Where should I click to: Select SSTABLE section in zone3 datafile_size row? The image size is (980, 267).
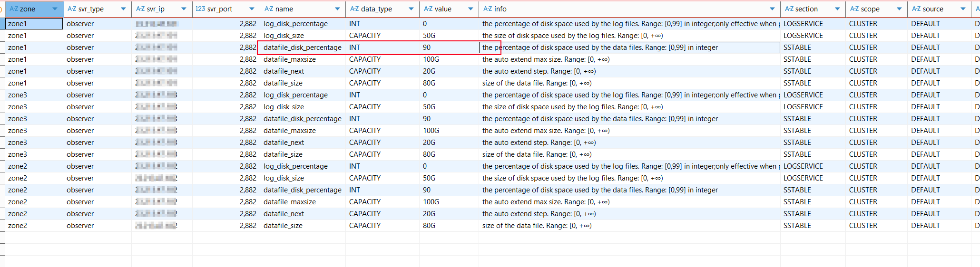(813, 154)
